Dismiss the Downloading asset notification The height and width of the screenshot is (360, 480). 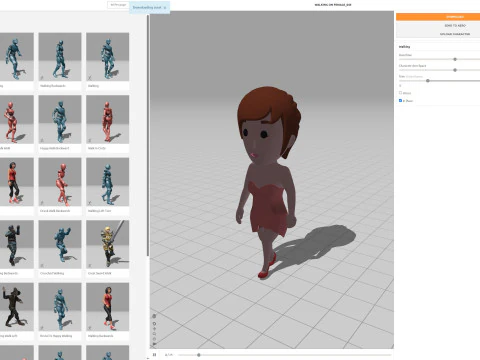[165, 7]
